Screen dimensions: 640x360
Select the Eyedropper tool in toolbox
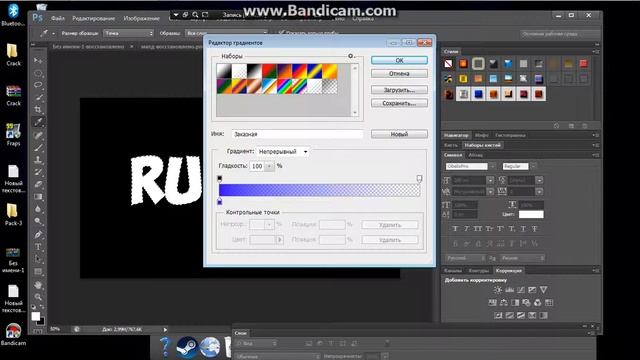(38, 122)
